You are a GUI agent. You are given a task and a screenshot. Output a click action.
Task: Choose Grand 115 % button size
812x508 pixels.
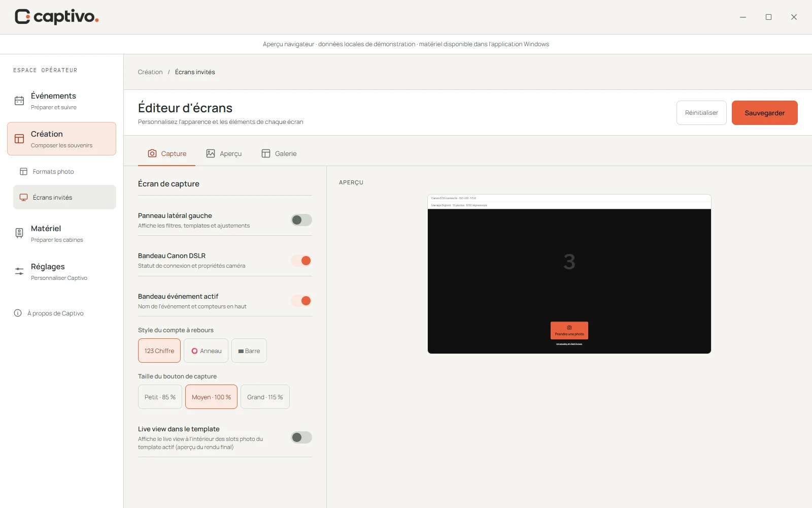(265, 397)
